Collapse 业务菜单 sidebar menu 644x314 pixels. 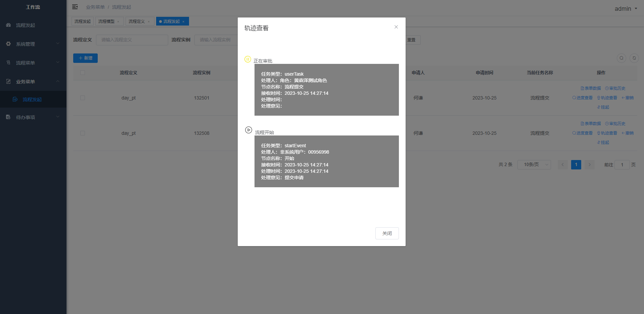tap(33, 82)
